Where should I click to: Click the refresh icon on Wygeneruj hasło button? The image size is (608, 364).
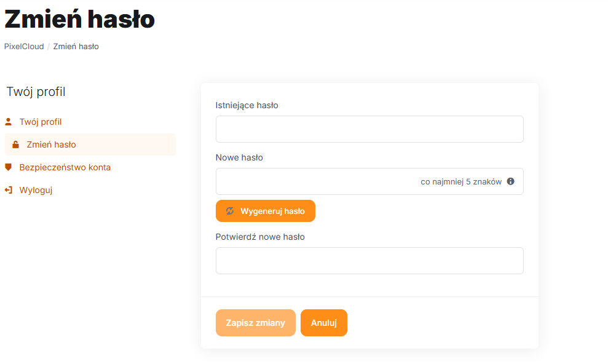(230, 211)
